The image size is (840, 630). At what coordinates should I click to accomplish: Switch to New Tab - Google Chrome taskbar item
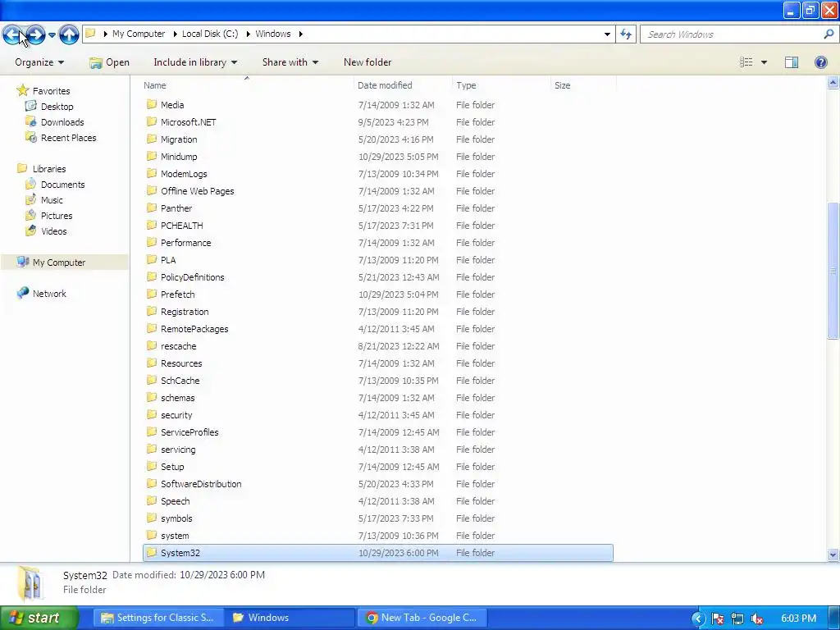[x=422, y=618]
